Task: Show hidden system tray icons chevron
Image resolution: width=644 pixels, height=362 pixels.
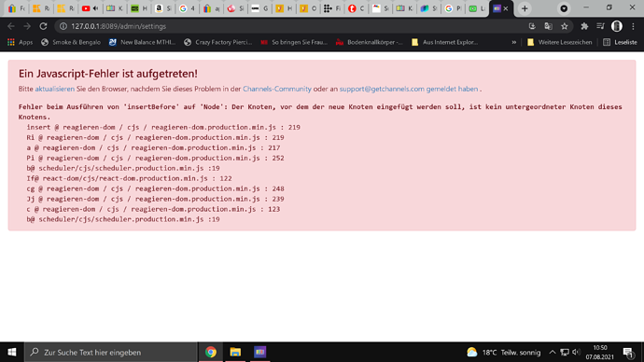Action: tap(553, 352)
